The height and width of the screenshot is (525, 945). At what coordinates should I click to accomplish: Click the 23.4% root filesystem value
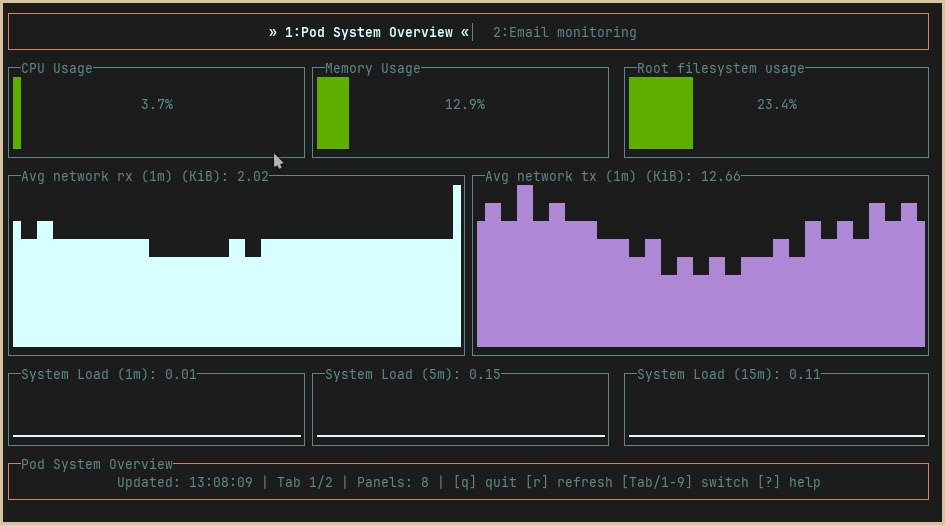(x=777, y=104)
